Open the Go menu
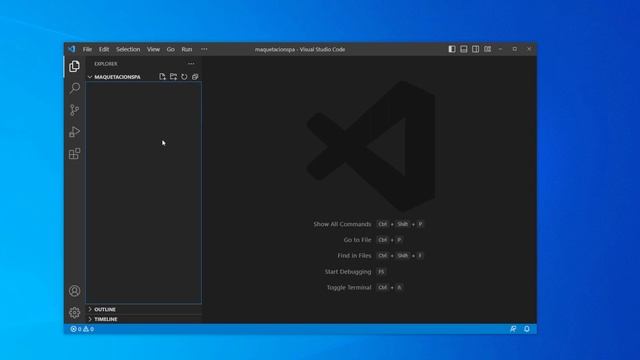 pos(171,49)
